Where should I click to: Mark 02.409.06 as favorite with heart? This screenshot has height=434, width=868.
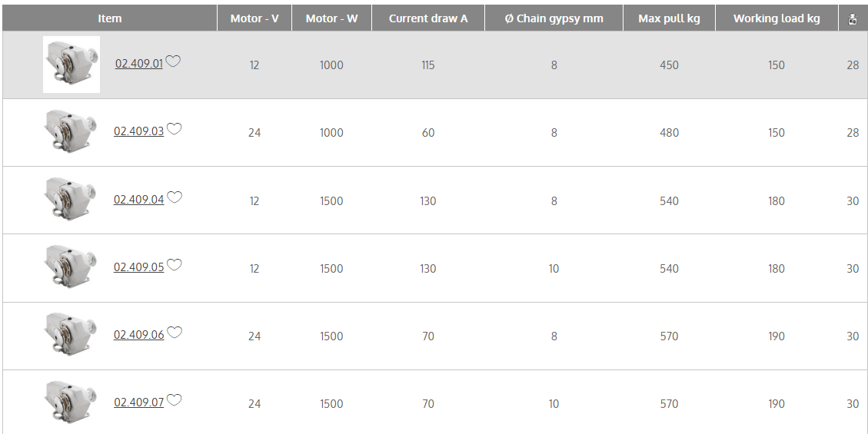coord(175,333)
